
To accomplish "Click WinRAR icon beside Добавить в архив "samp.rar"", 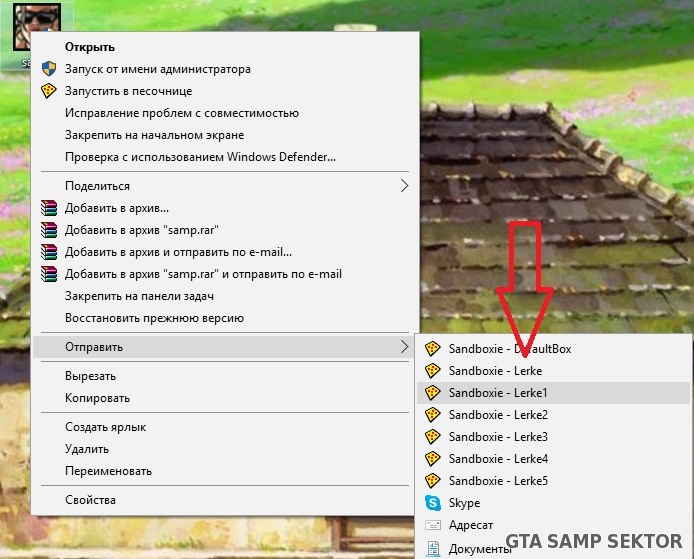I will 49,230.
